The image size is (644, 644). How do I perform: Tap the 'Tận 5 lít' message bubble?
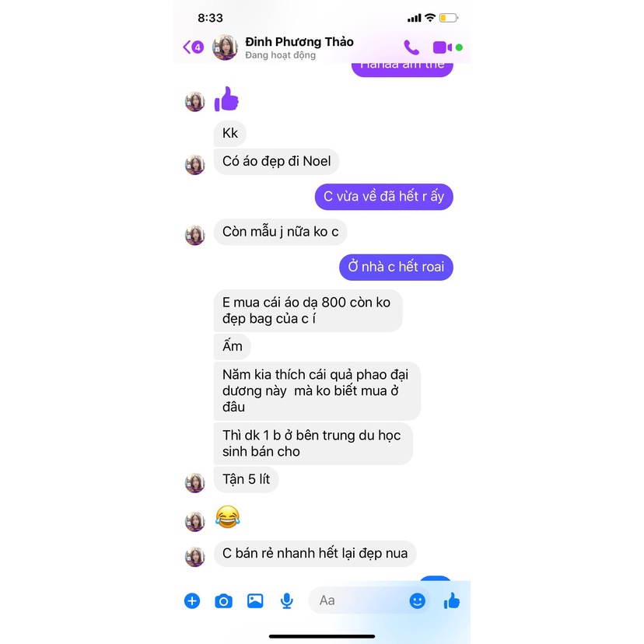pos(246,479)
